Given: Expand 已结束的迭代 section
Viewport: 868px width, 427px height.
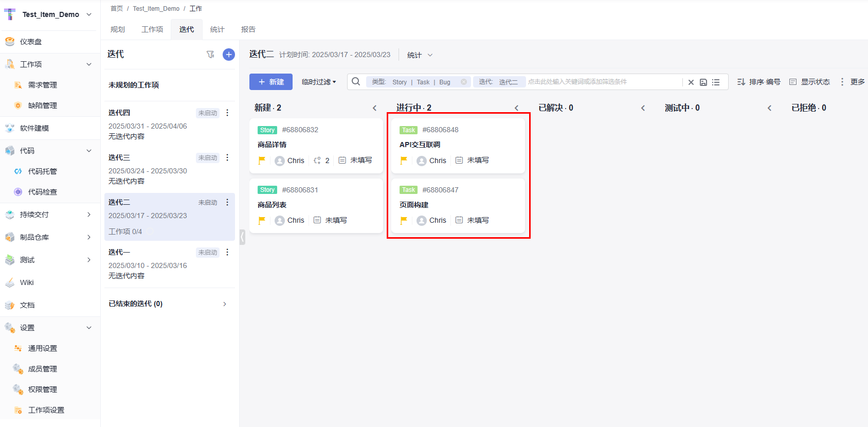Looking at the screenshot, I should 225,304.
